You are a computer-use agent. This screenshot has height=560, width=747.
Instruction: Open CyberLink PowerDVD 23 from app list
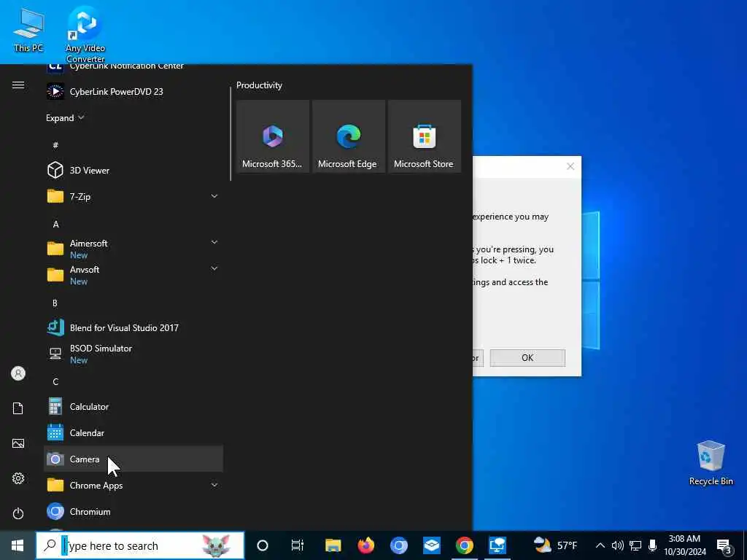(x=133, y=91)
